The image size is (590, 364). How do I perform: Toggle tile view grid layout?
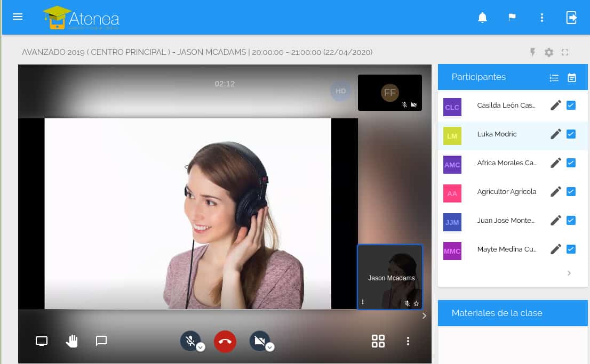pos(378,341)
